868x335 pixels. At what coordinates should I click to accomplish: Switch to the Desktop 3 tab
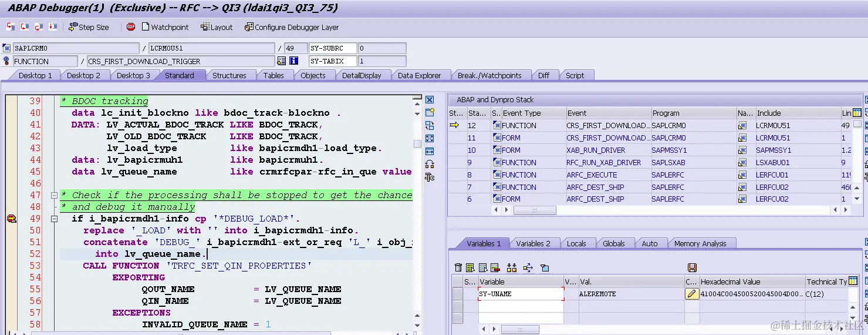133,75
